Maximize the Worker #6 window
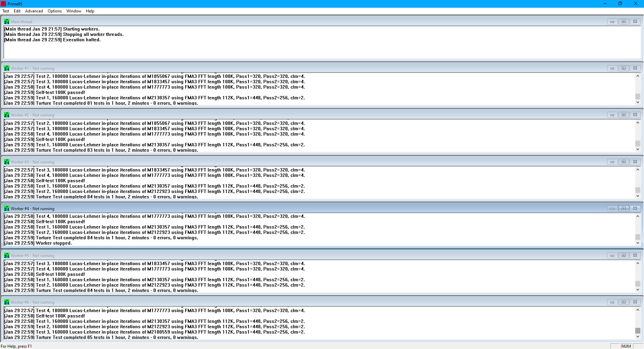 tap(624, 302)
